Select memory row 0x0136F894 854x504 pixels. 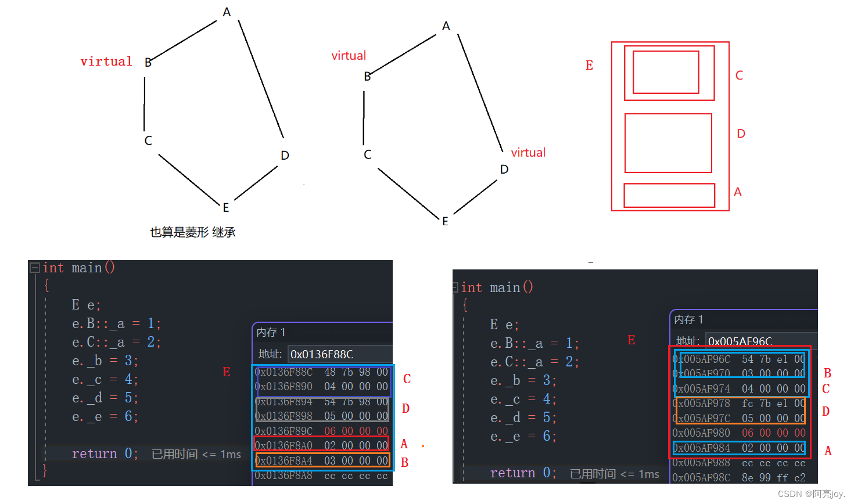322,402
